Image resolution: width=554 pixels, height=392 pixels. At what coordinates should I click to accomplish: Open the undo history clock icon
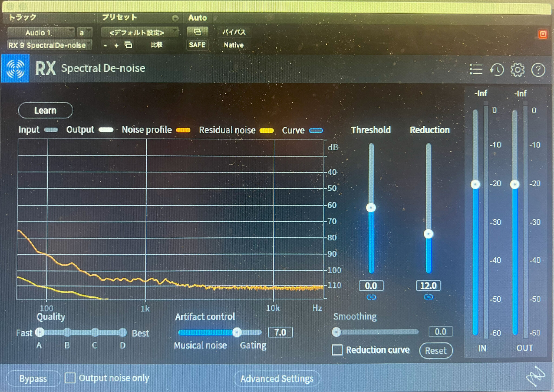click(x=497, y=70)
